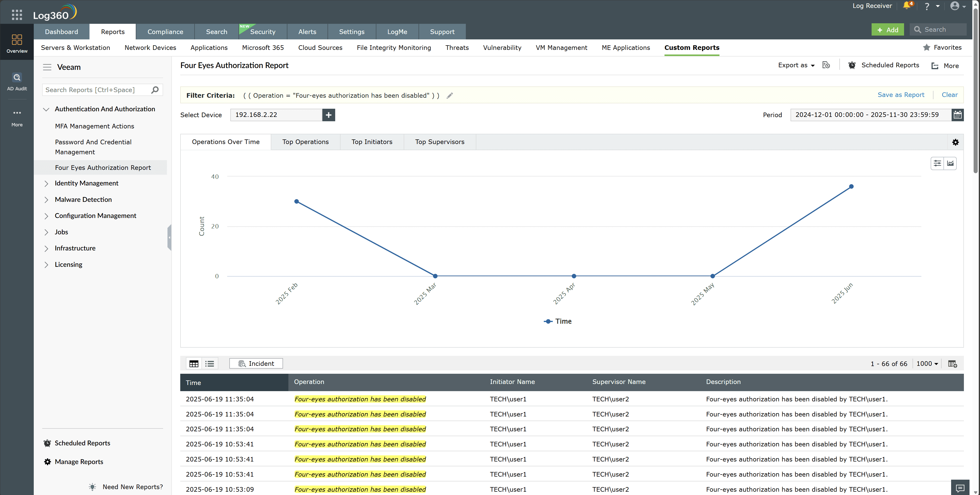Click the Save as Report link
Viewport: 980px width, 495px height.
[900, 95]
